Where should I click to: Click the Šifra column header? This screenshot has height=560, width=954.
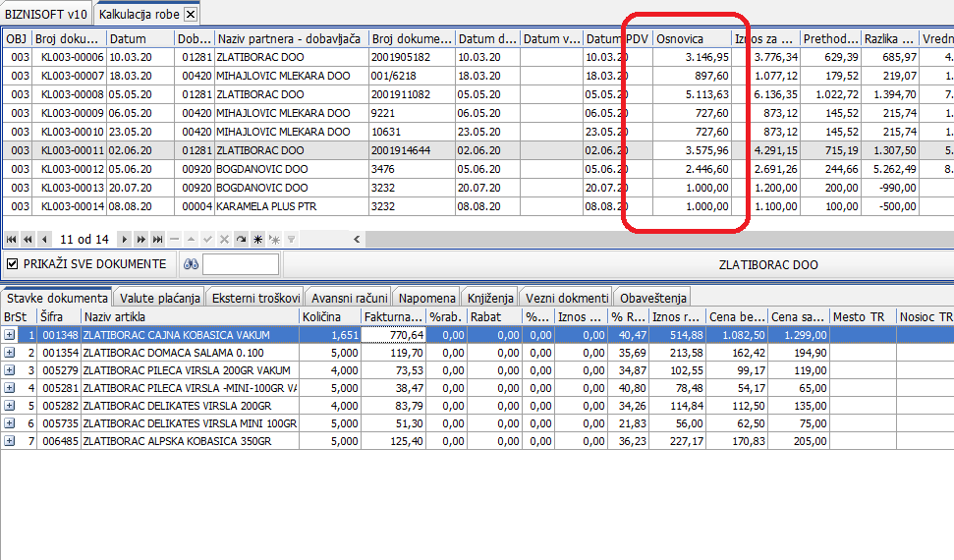click(59, 316)
